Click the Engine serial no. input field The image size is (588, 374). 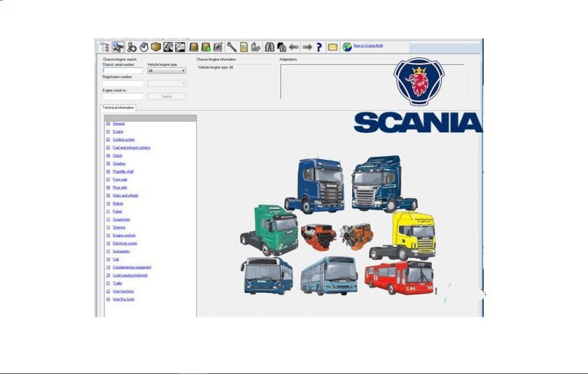coord(123,96)
